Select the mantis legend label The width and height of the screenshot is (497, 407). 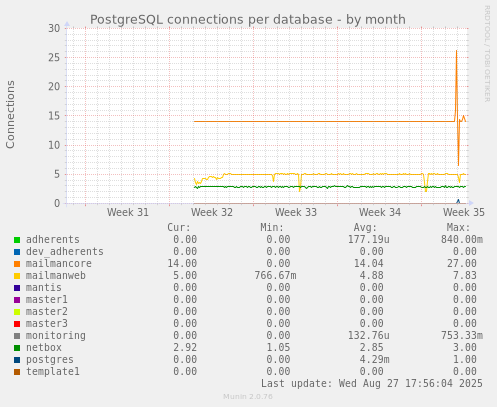tap(44, 287)
